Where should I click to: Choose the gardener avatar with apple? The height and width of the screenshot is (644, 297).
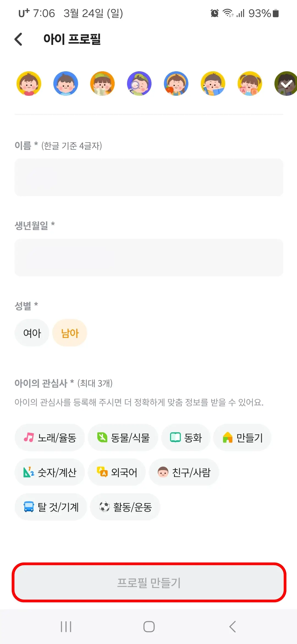[x=176, y=83]
